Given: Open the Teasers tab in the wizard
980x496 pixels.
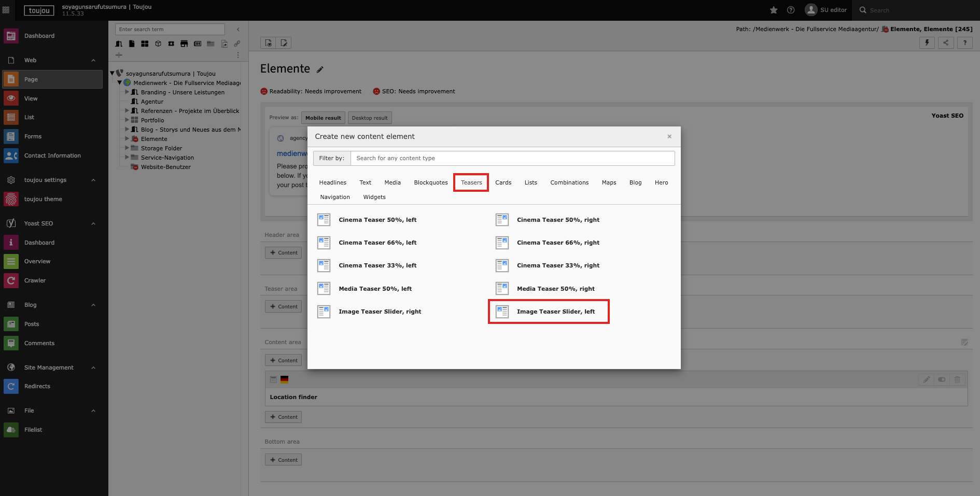Looking at the screenshot, I should pos(471,182).
